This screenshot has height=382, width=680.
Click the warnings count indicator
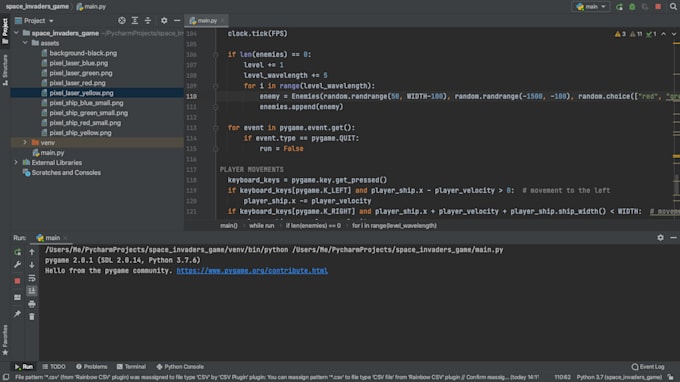pos(620,34)
